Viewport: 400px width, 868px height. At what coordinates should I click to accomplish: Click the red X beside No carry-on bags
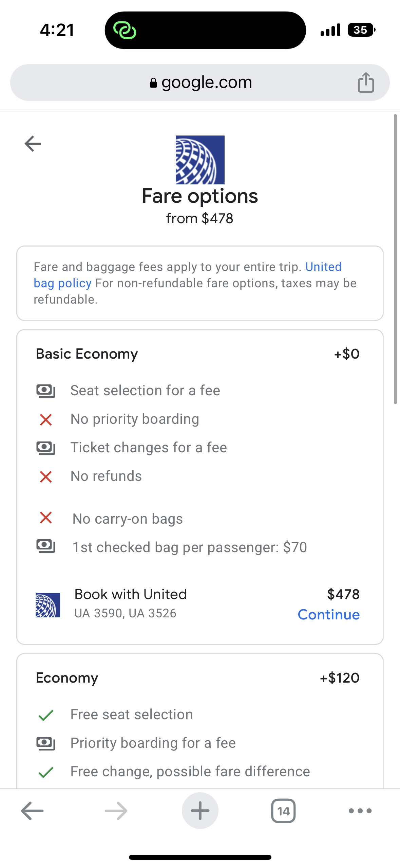coord(46,518)
